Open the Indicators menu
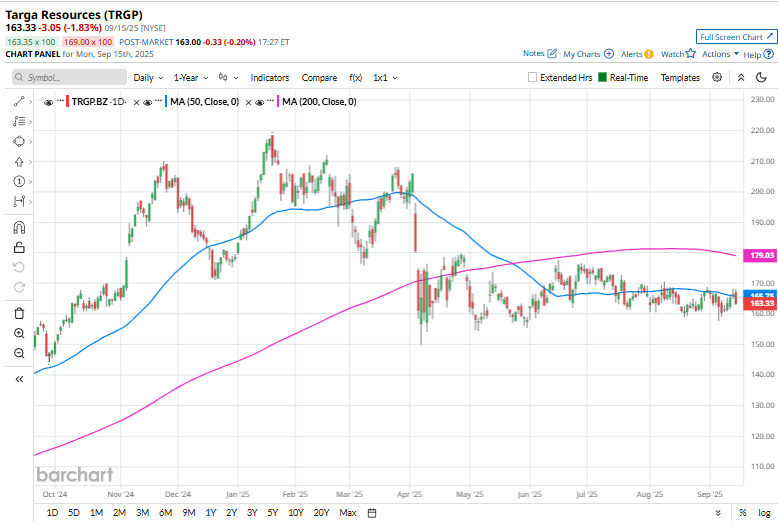Viewport: 778px width, 526px height. tap(269, 78)
